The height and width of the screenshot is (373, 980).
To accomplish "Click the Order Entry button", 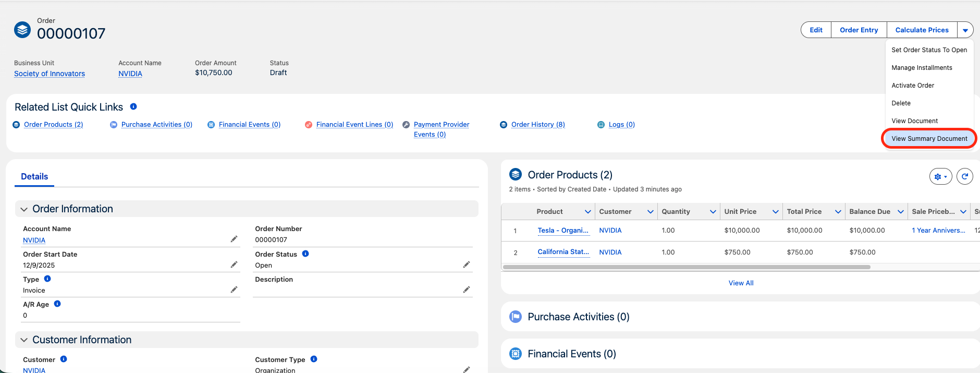I will (x=859, y=30).
